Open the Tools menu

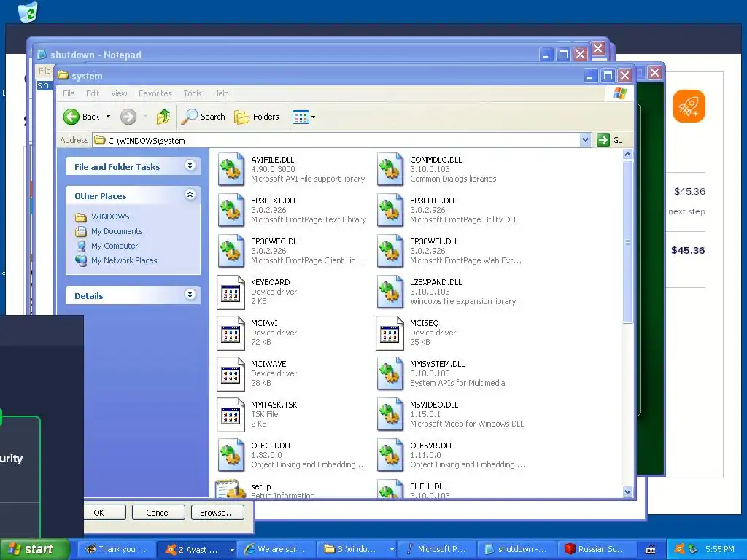pyautogui.click(x=193, y=93)
